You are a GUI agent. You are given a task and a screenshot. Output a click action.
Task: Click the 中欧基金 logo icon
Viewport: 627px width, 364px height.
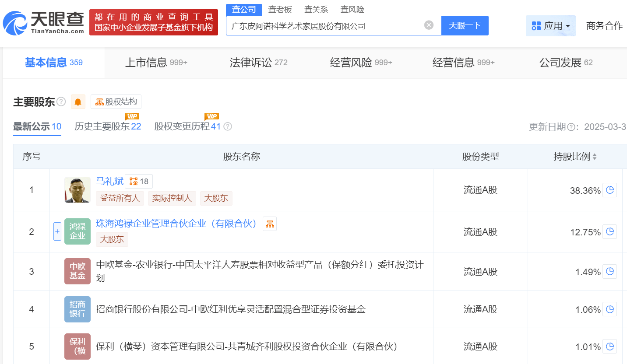[77, 271]
